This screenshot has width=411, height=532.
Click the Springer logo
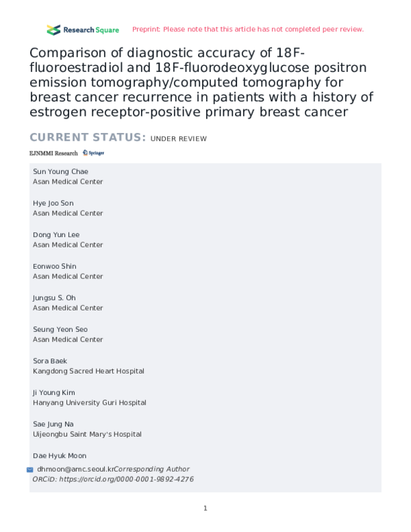tap(93, 153)
